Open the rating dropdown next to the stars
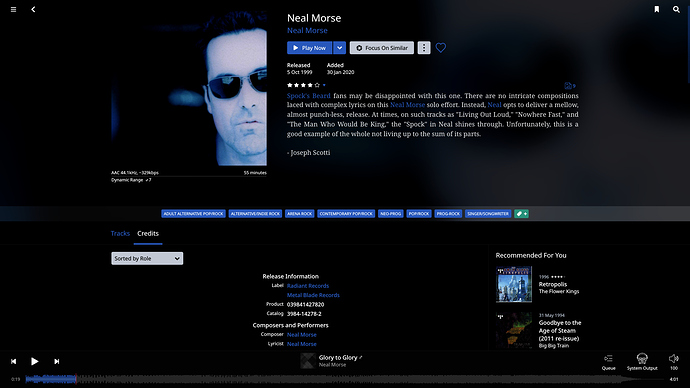690x388 pixels. coord(324,85)
